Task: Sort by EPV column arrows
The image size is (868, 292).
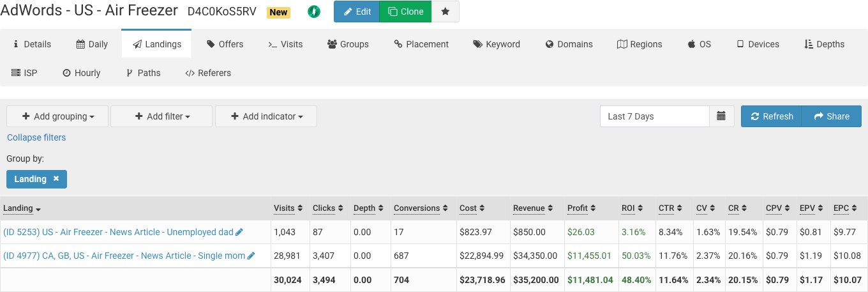Action: [821, 208]
